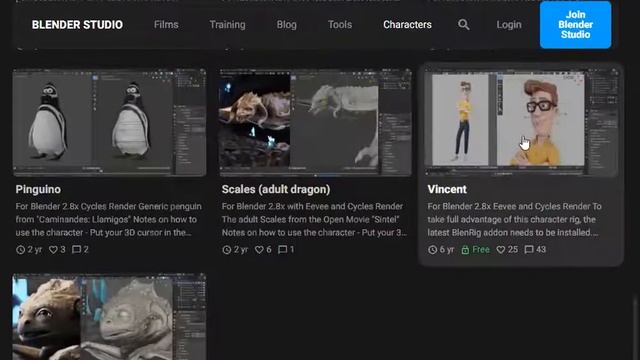Click the like count 25 on Vincent

pos(513,249)
